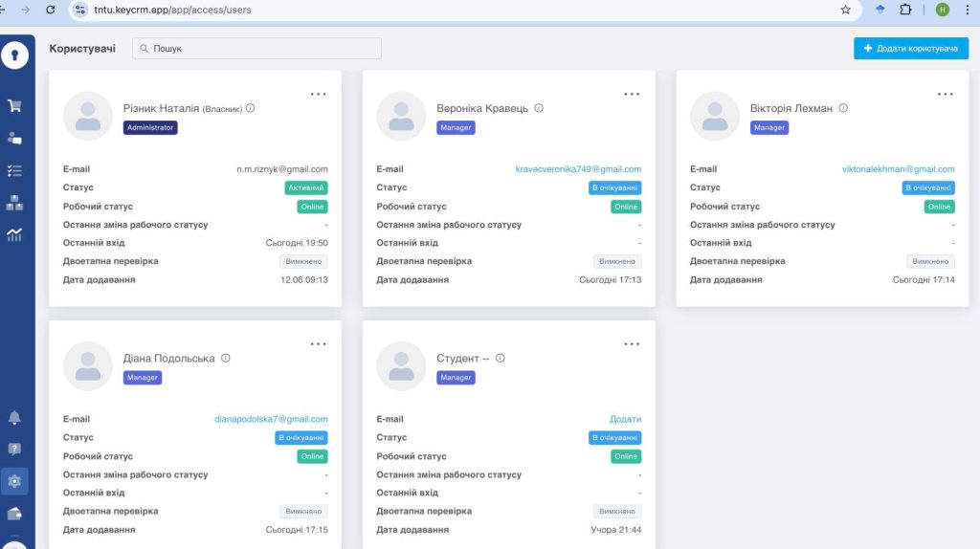Click the wallet icon in sidebar
This screenshot has width=980, height=549.
(x=14, y=514)
